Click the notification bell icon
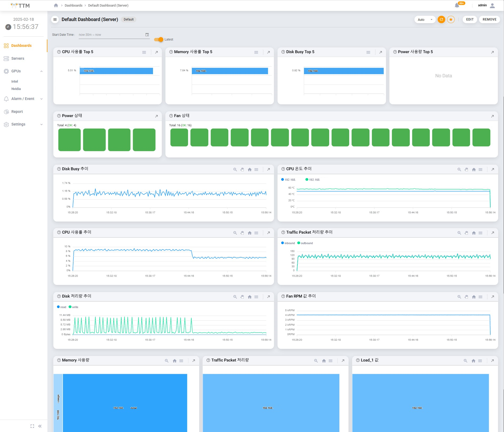504x432 pixels. pos(457,6)
